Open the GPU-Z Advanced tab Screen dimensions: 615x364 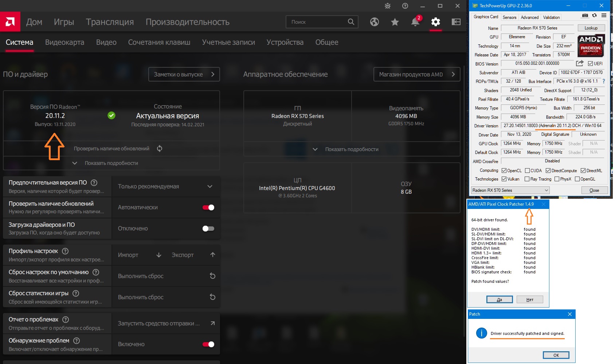(530, 17)
